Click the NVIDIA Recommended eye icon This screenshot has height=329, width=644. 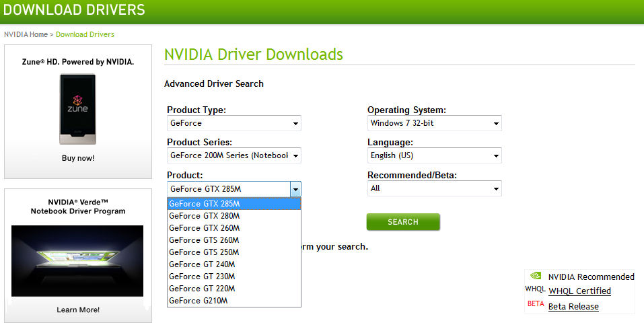[536, 276]
